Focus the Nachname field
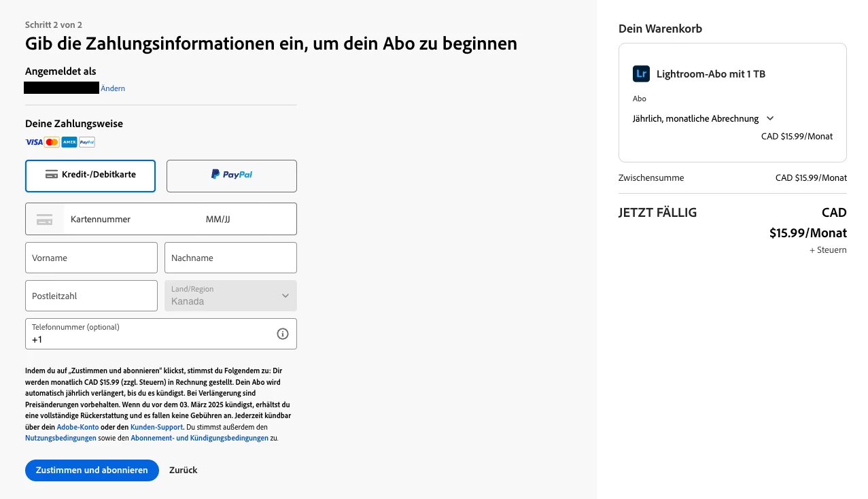 tap(230, 258)
